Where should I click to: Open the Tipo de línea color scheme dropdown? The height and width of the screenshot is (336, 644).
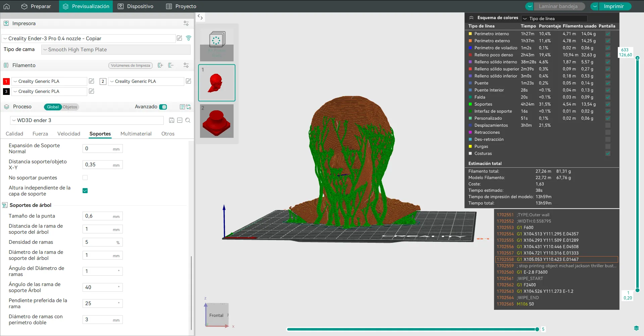554,18
